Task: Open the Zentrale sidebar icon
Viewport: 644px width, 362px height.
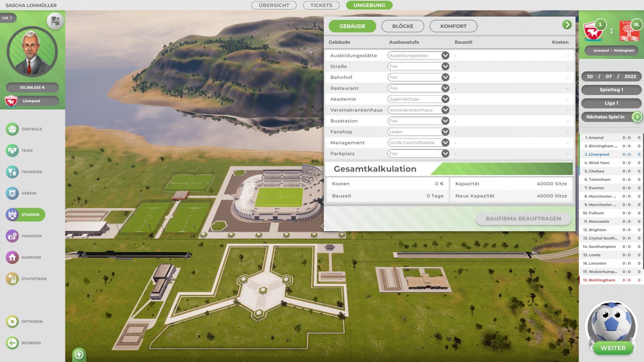Action: tap(13, 129)
